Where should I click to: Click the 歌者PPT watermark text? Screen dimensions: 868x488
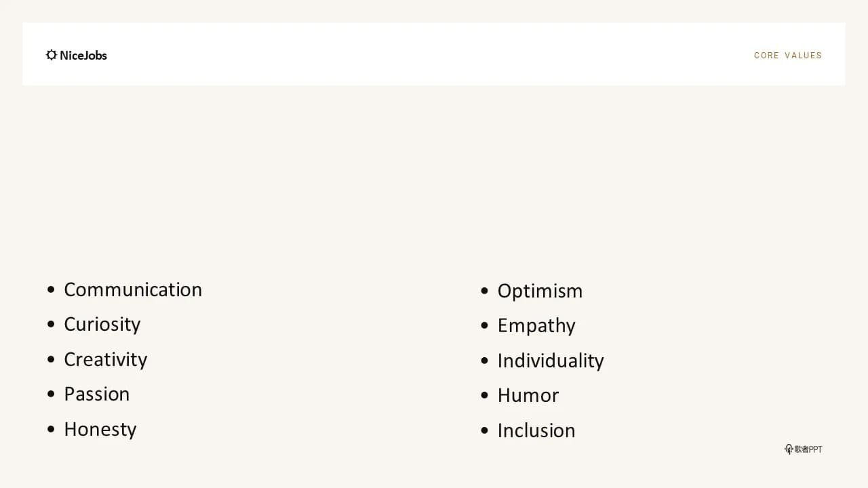[808, 449]
